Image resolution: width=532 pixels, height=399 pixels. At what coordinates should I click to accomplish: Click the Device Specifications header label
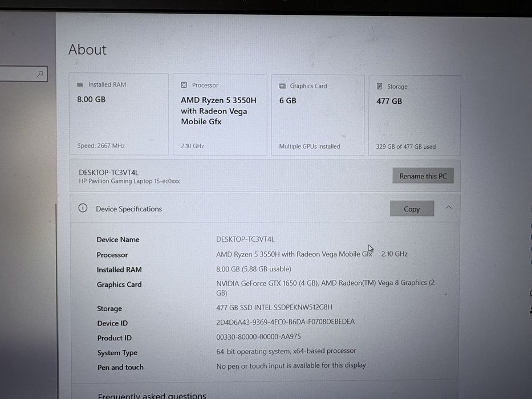click(x=129, y=209)
